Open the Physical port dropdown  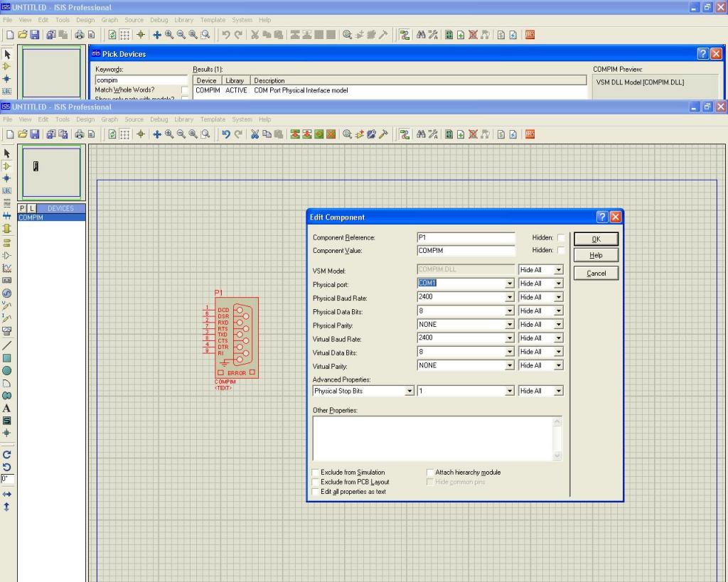tap(509, 284)
